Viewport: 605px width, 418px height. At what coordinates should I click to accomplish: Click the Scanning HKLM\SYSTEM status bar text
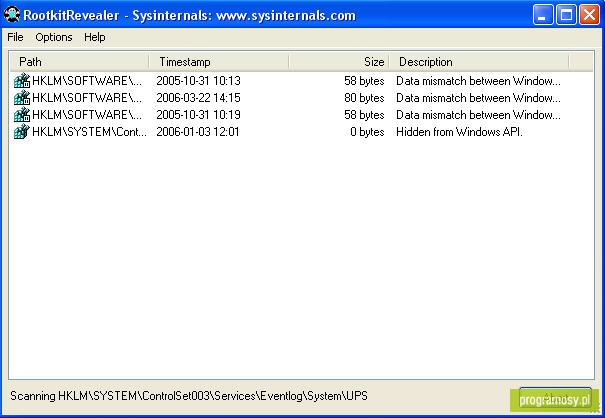(x=189, y=396)
